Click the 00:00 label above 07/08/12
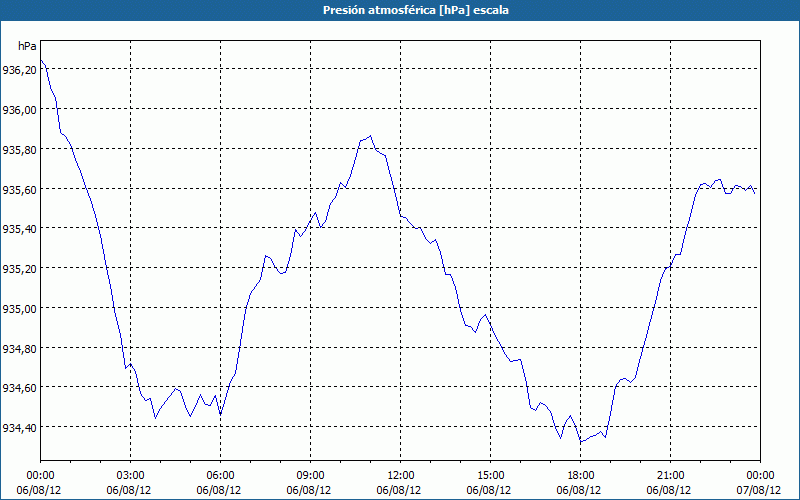The width and height of the screenshot is (800, 500). coord(760,476)
